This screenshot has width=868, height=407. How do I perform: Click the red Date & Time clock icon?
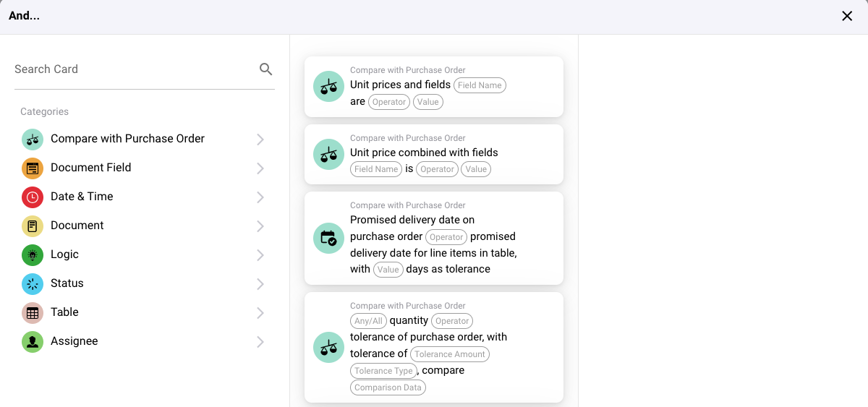tap(33, 197)
